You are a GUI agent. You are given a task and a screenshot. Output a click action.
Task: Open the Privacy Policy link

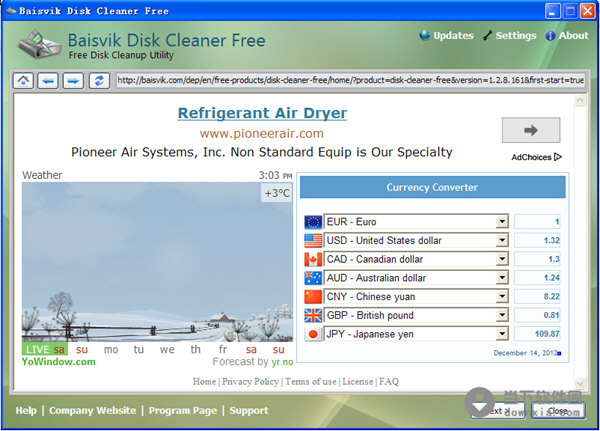[x=250, y=382]
